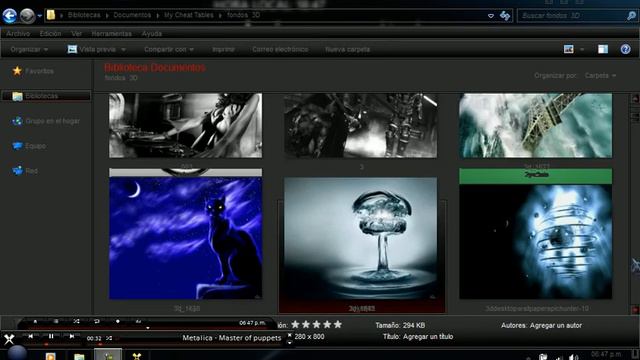Select the glowing blue spiral sphere thumbnail
Viewport: 640px width, 360px height.
pos(536,241)
